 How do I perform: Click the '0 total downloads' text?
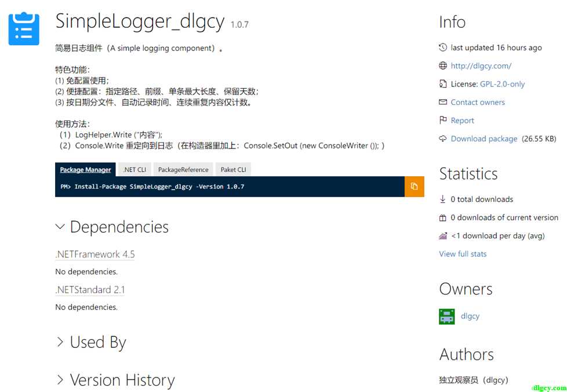tap(482, 199)
